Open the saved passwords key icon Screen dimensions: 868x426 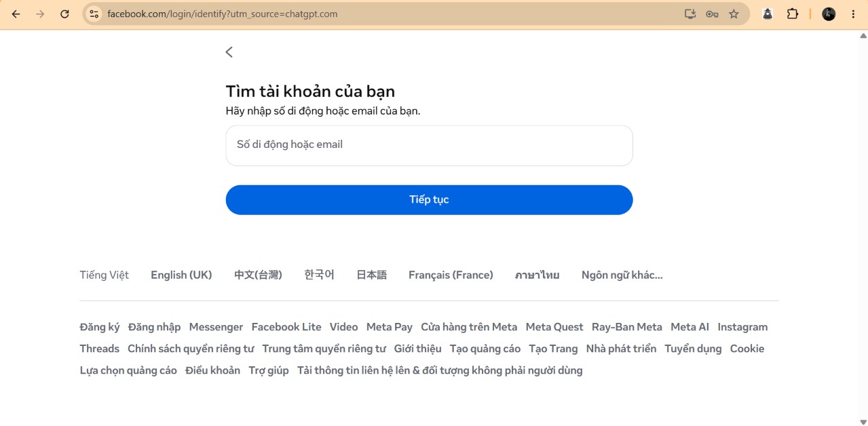[x=712, y=14]
